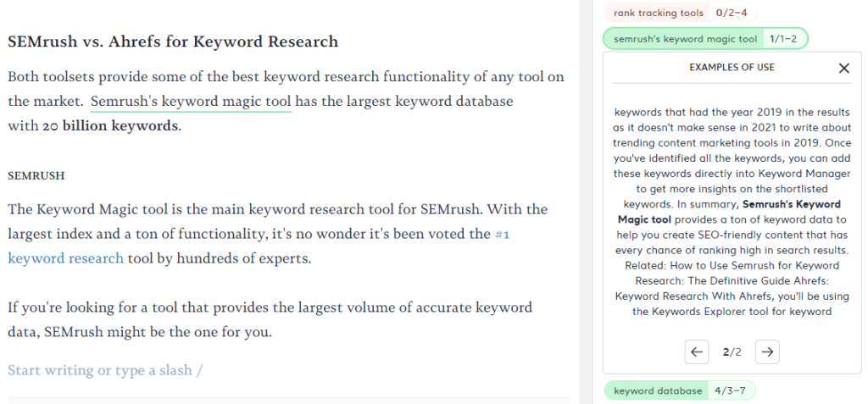868x404 pixels.
Task: Click the paragraph starting 'If you're looking for a tool'
Action: coord(270,320)
